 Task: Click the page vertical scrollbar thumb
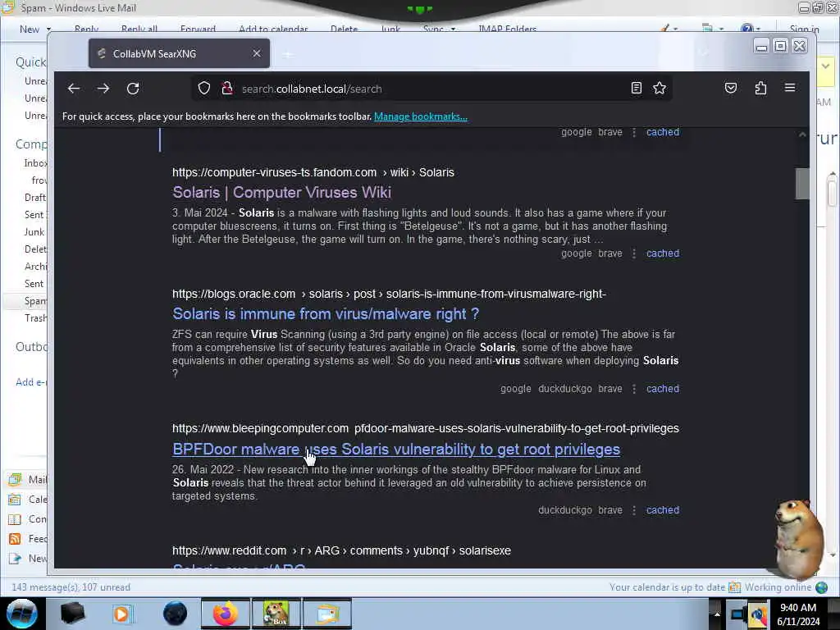click(802, 184)
